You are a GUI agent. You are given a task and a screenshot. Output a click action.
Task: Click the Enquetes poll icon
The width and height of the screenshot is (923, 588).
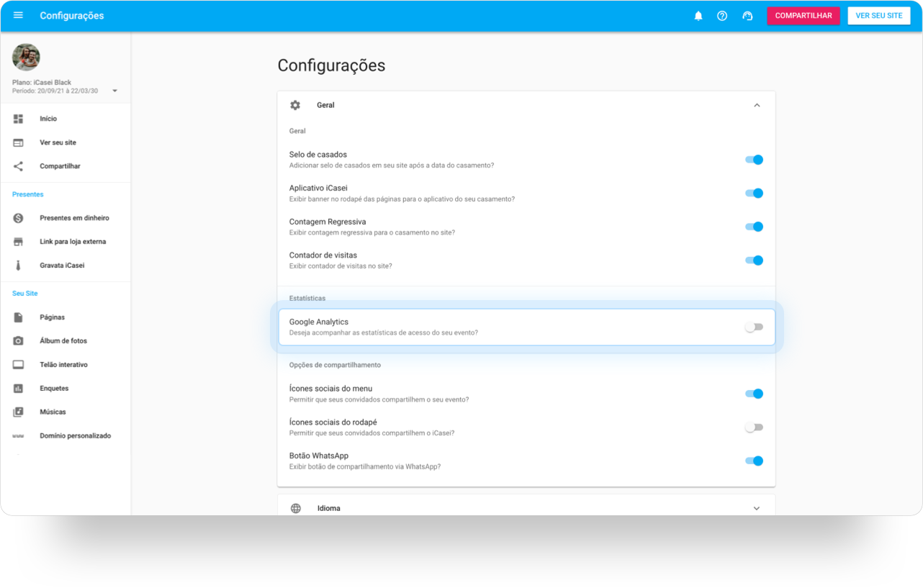(x=19, y=389)
